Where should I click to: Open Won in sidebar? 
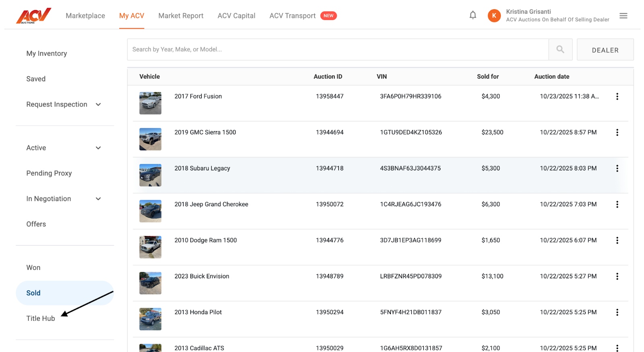point(33,267)
